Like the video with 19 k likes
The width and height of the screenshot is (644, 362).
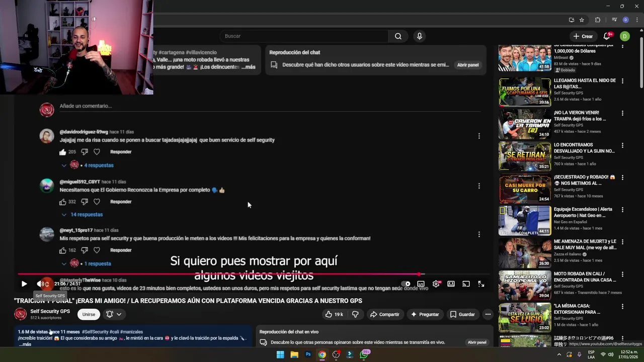[x=334, y=314]
